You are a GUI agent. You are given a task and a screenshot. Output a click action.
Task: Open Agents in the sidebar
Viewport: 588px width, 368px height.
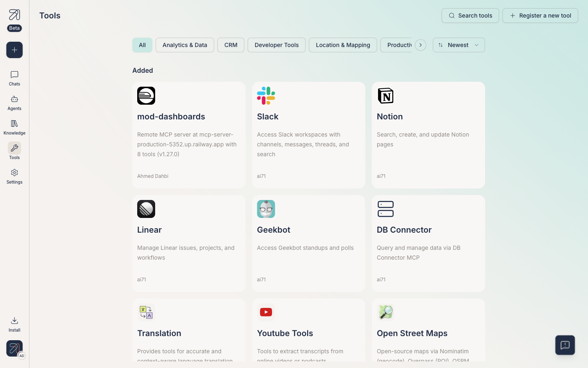point(14,103)
